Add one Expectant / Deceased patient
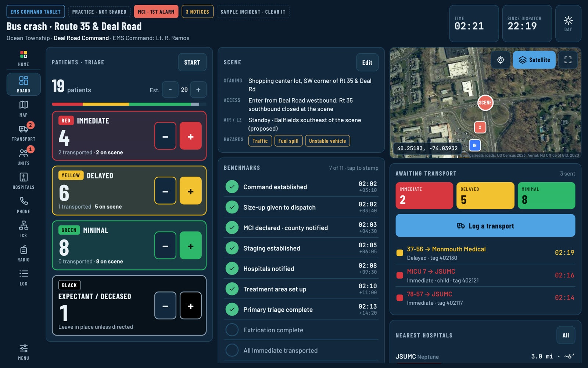Screen dimensions: 588x368 (191, 305)
